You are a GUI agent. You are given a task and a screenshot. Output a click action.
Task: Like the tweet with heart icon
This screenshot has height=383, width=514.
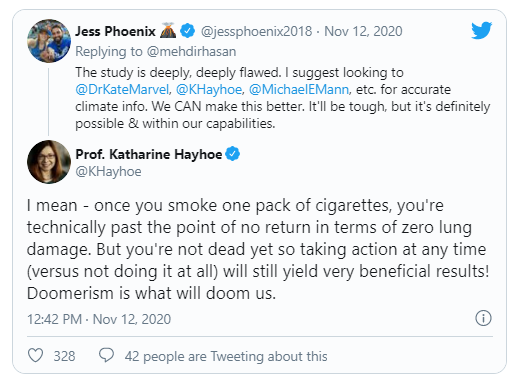click(35, 355)
